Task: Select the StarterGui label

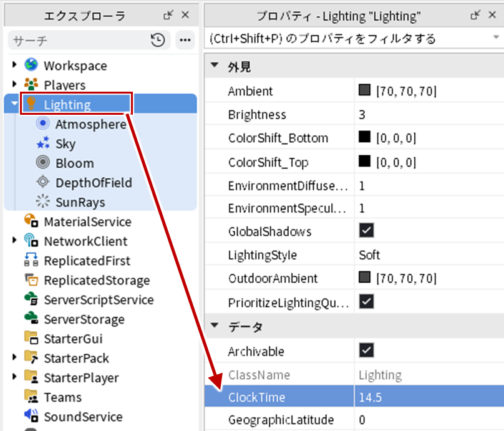Action: (73, 339)
